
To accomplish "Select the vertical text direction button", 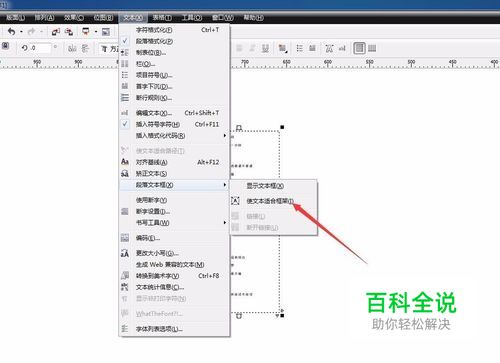I will click(x=372, y=49).
